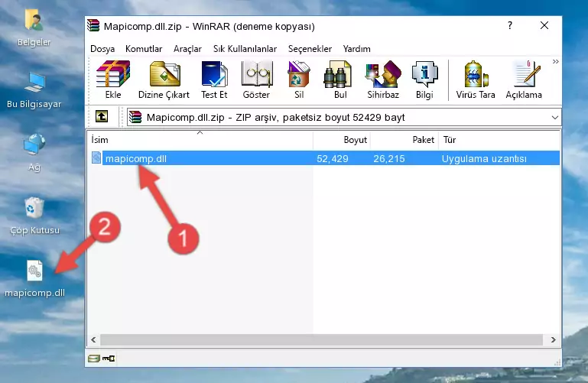Viewport: 588px width, 383px height.
Task: Open the Seçenekler menu
Action: click(x=310, y=49)
